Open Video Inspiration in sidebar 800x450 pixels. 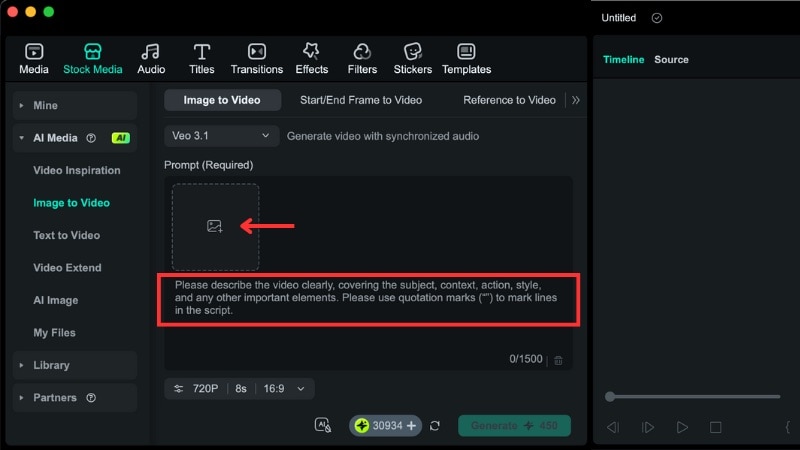[77, 170]
